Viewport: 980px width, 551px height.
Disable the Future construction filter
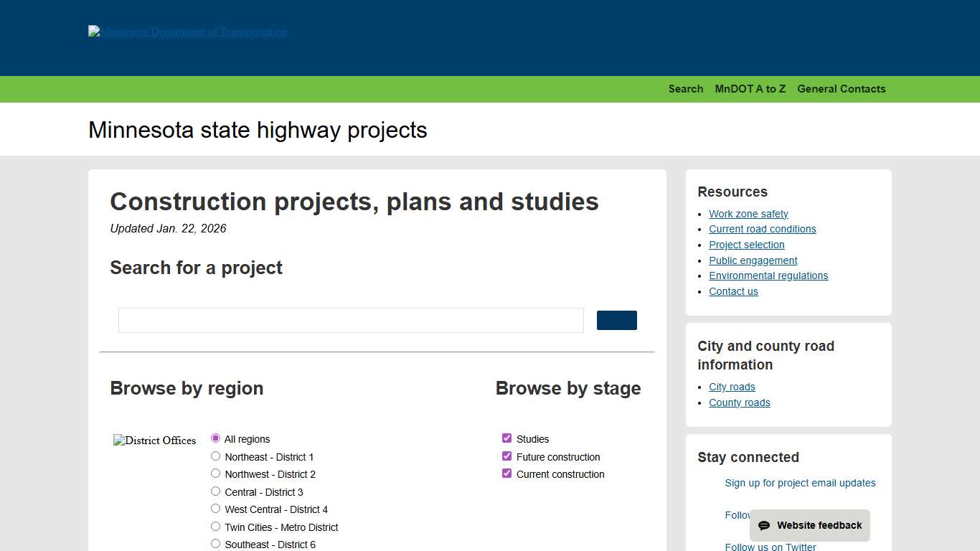pyautogui.click(x=507, y=456)
